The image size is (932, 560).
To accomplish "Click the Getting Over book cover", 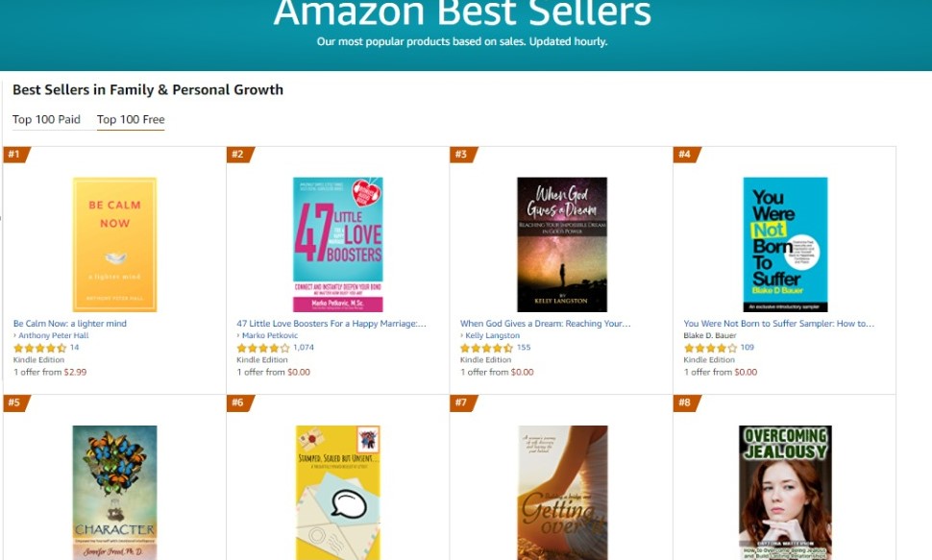I will [561, 492].
